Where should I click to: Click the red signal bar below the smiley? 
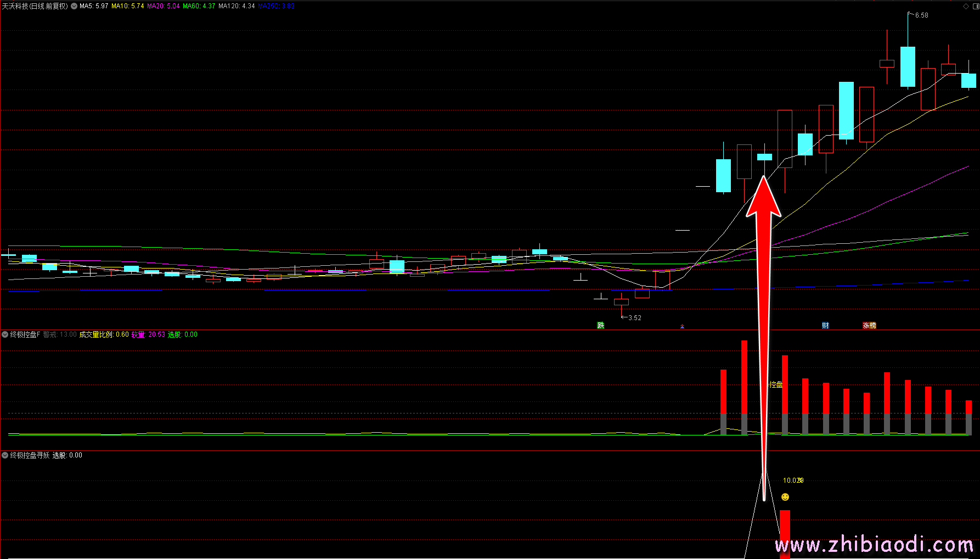(785, 534)
